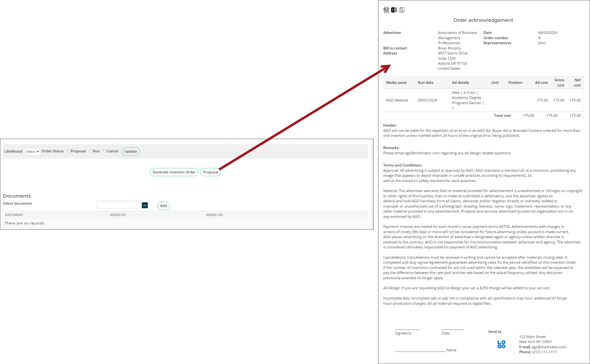Click the Proposal button

click(210, 172)
